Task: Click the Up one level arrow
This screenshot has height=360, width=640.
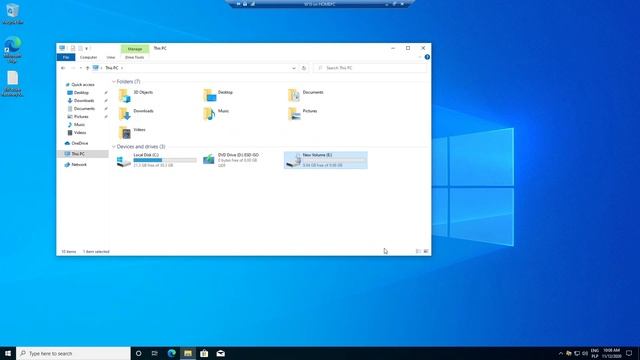Action: pos(87,68)
